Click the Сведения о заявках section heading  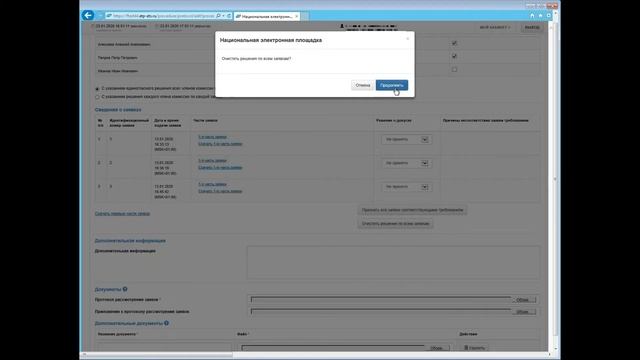coord(118,110)
